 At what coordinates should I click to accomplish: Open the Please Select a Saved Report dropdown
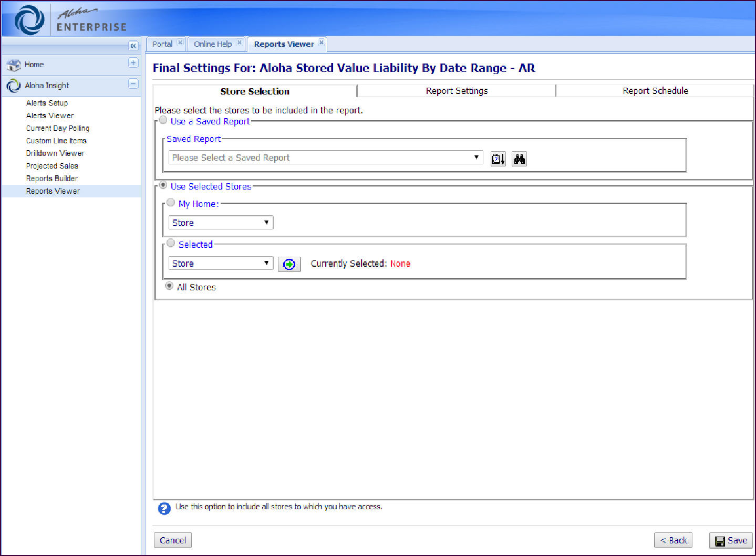click(326, 158)
